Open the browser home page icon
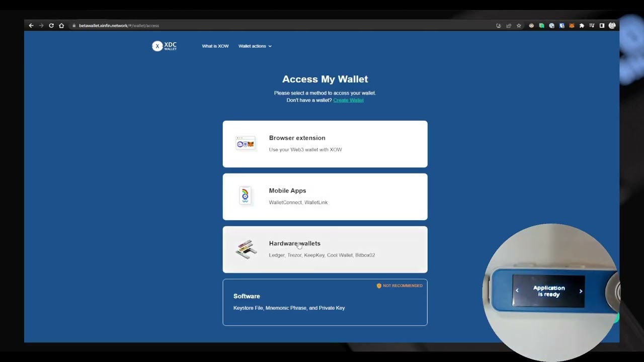 click(x=61, y=26)
